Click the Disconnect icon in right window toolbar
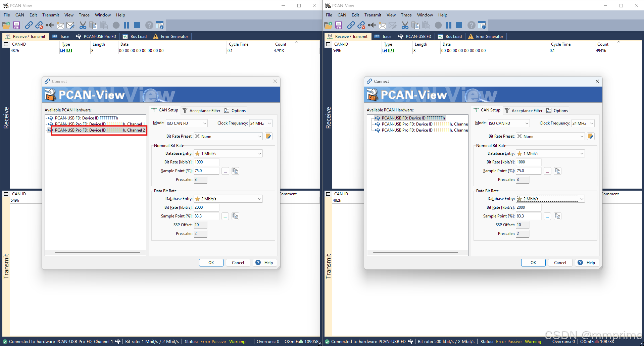The width and height of the screenshot is (644, 346). pos(361,25)
